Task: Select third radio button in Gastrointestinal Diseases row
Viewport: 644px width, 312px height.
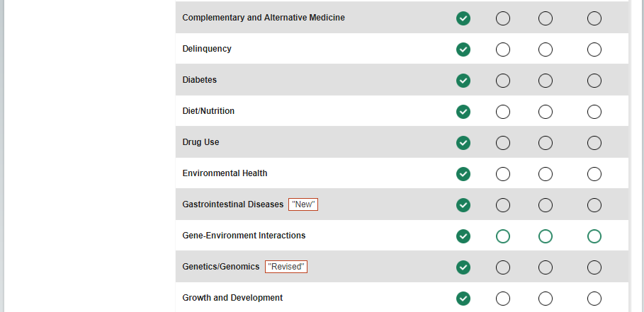Action: click(546, 205)
